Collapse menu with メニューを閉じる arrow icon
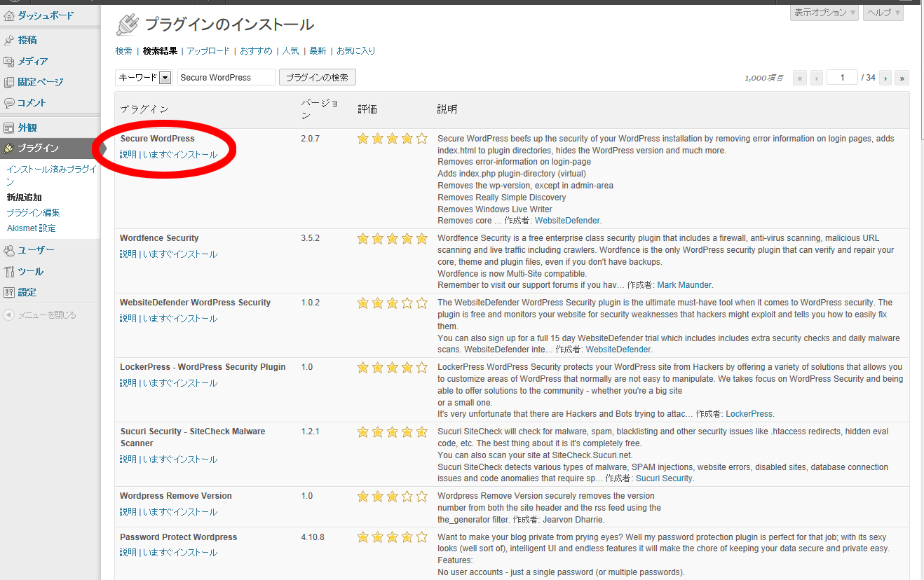 [x=8, y=315]
